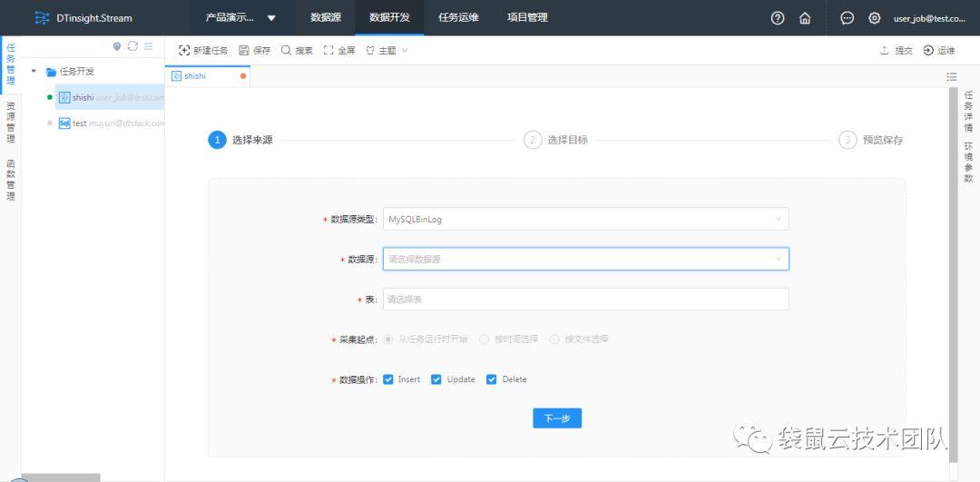Check the Insert checkbox

[388, 379]
